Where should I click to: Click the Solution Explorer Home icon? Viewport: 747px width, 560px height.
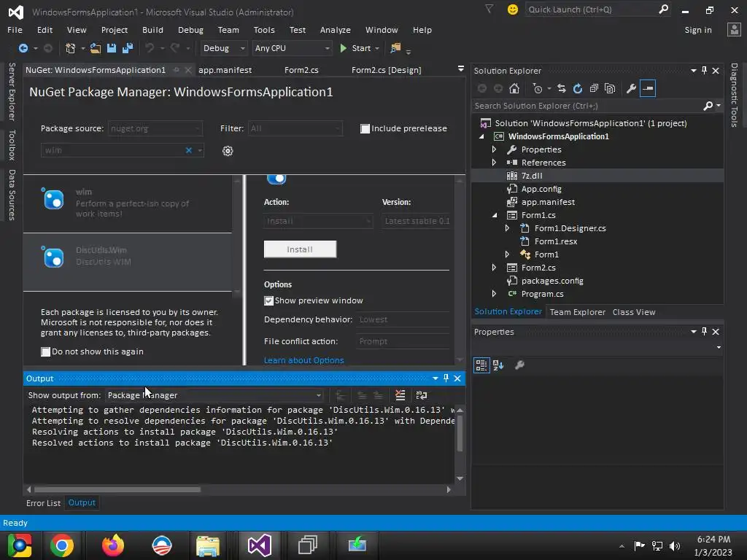point(514,88)
